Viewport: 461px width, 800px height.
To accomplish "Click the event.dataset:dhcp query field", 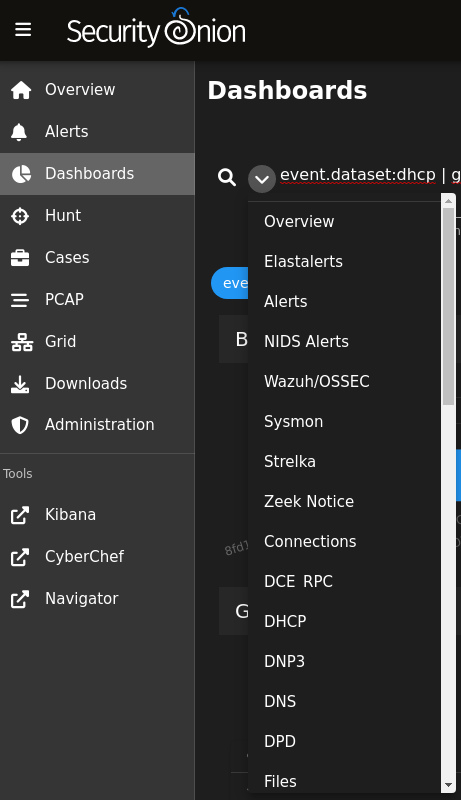I will click(x=370, y=175).
